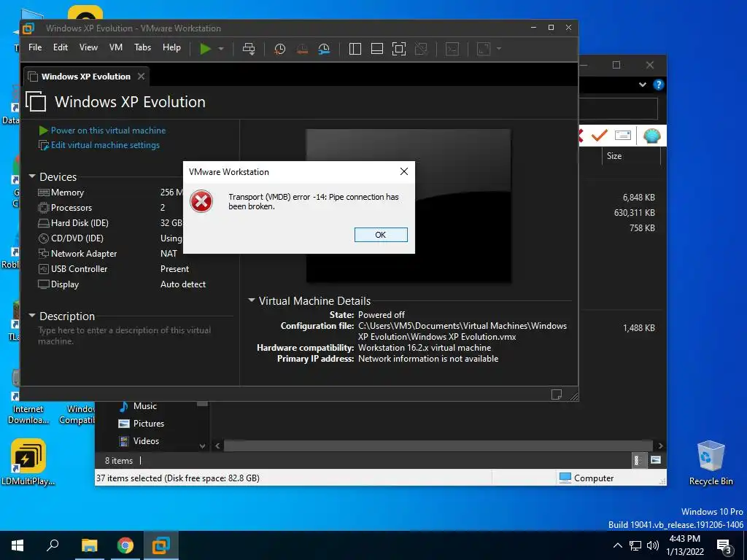Expand the ribbon chevron in Explorer window
Screen dimensions: 747x560
click(642, 85)
